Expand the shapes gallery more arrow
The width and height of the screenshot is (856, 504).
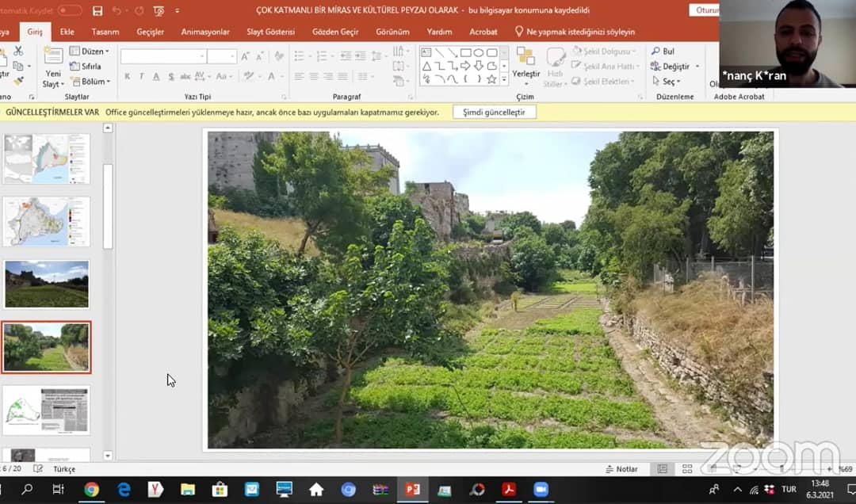pos(504,80)
